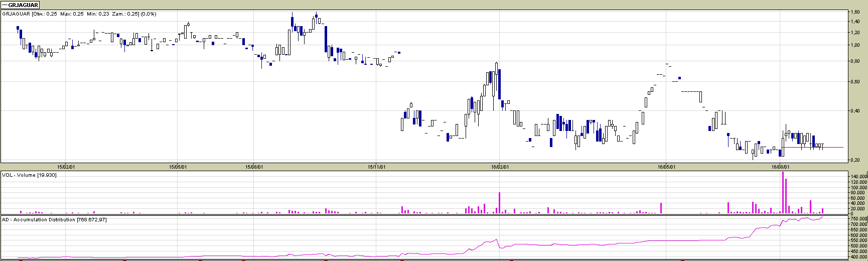Click the 16/05/01 date axis marker

click(x=666, y=167)
